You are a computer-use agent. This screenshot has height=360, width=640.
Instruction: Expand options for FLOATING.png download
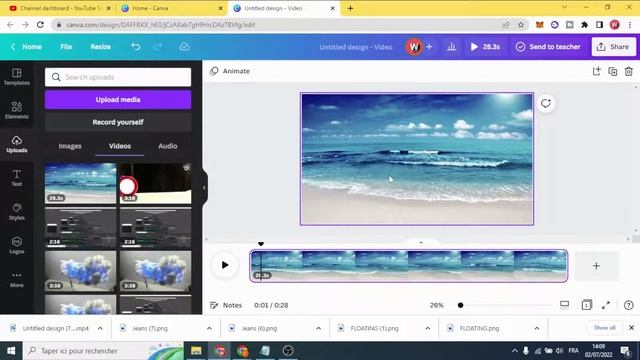(x=537, y=328)
